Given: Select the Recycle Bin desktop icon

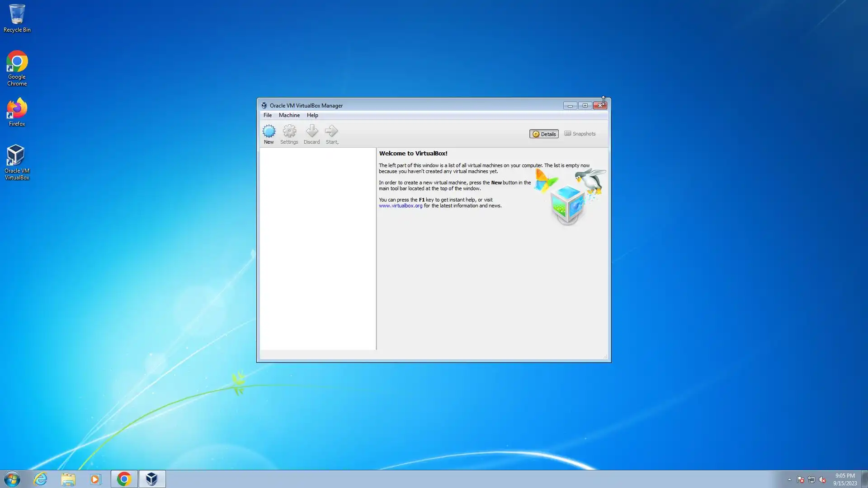Looking at the screenshot, I should (17, 18).
